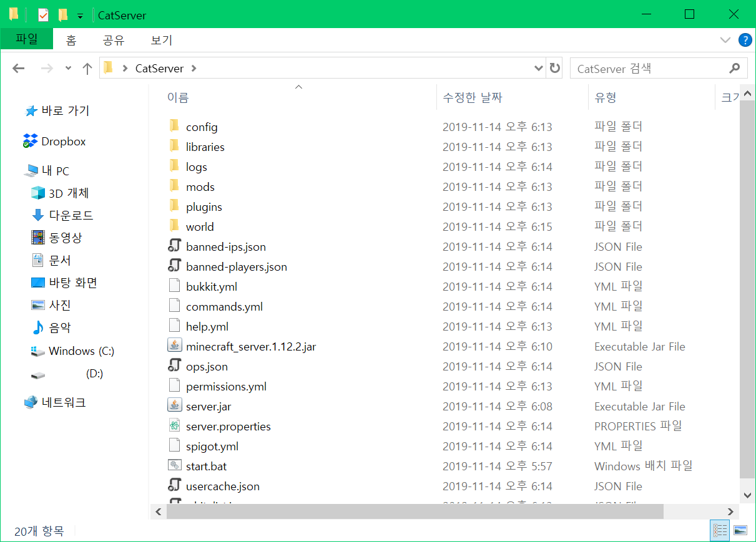Open the 홈 ribbon tab
This screenshot has width=756, height=542.
point(71,41)
